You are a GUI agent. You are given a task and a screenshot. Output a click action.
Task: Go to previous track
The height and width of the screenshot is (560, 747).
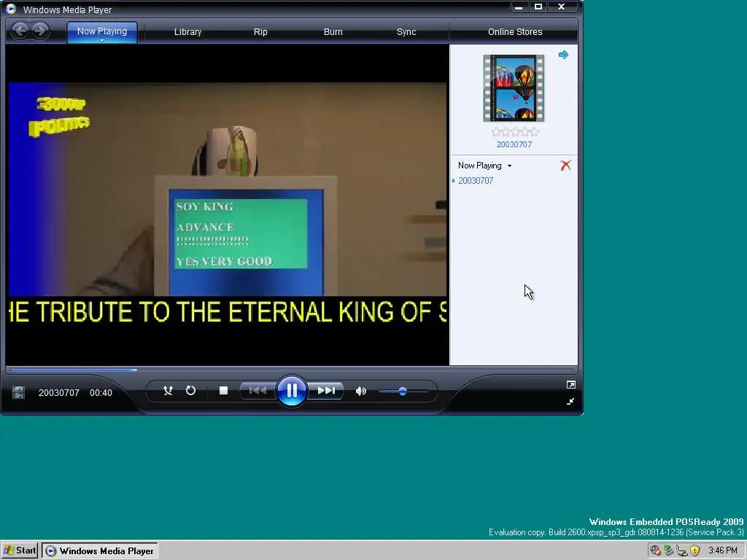[258, 391]
